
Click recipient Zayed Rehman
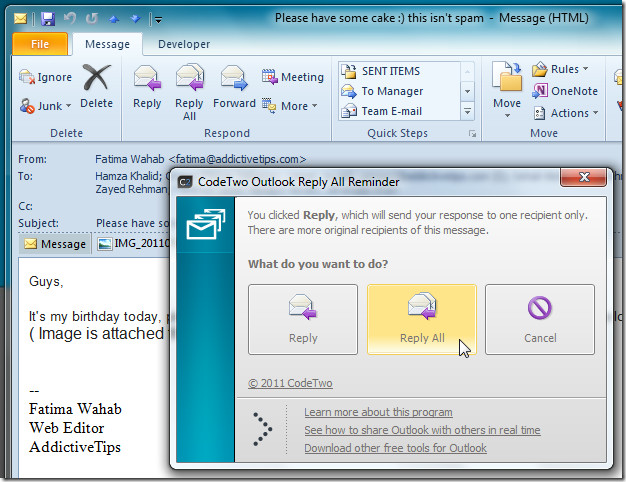coord(131,189)
